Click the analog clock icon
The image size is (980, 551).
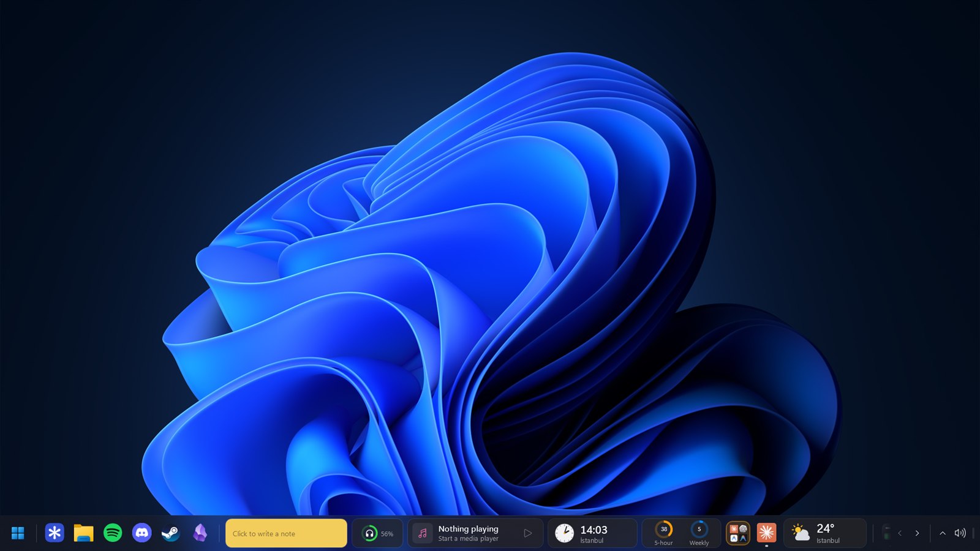(564, 533)
